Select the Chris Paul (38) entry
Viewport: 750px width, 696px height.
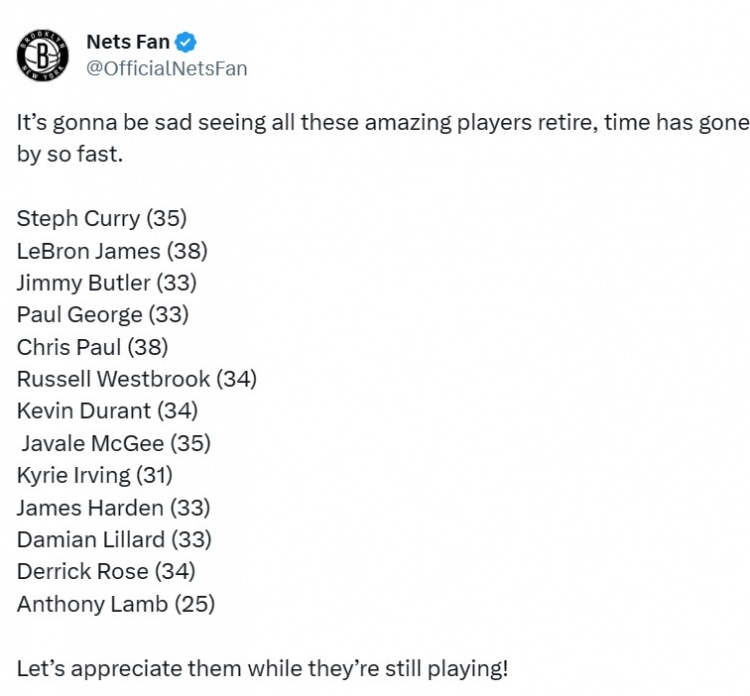point(93,347)
